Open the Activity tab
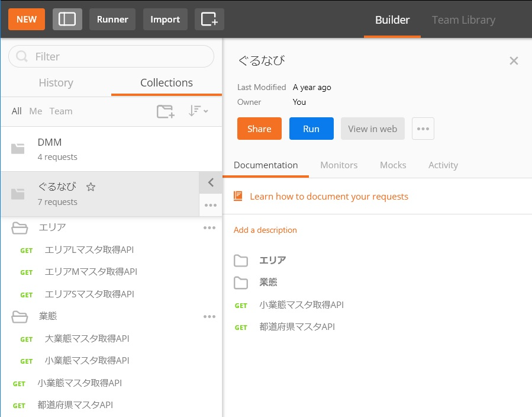This screenshot has width=532, height=417. click(443, 165)
